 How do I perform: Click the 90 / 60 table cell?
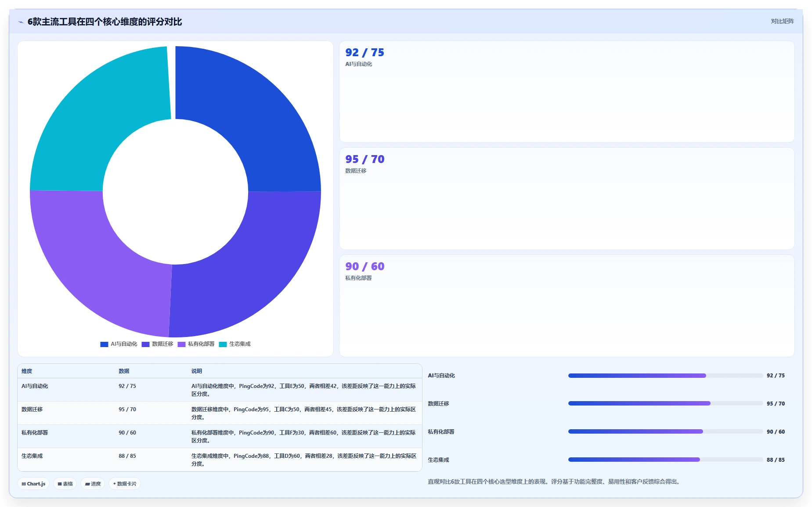(127, 433)
